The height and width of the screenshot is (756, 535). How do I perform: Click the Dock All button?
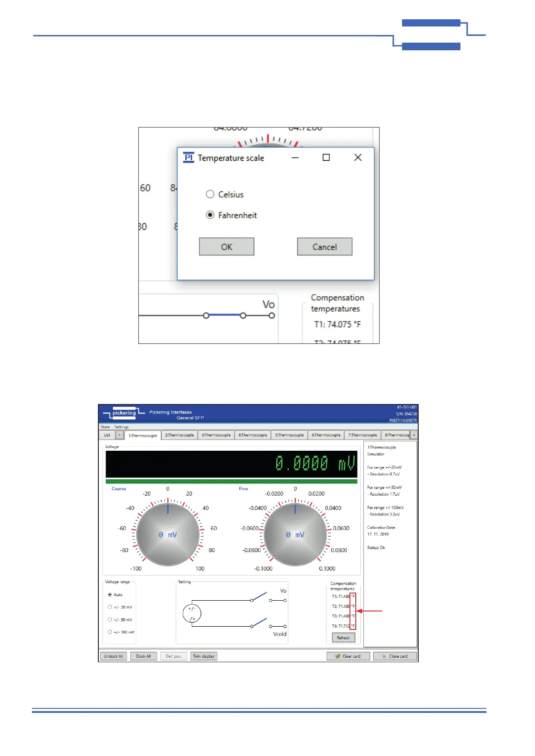(144, 656)
